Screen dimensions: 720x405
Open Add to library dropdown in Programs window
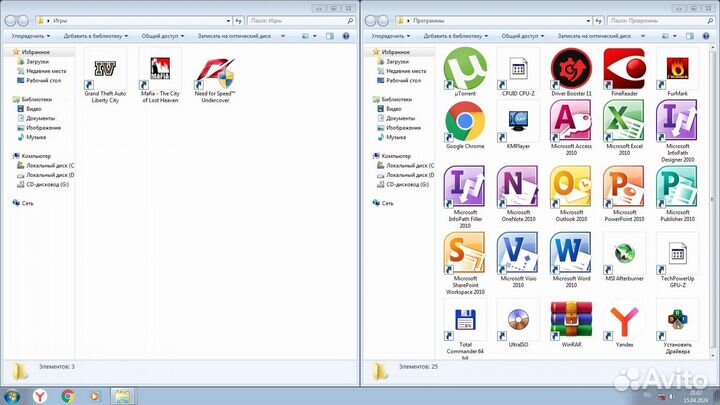(x=456, y=36)
